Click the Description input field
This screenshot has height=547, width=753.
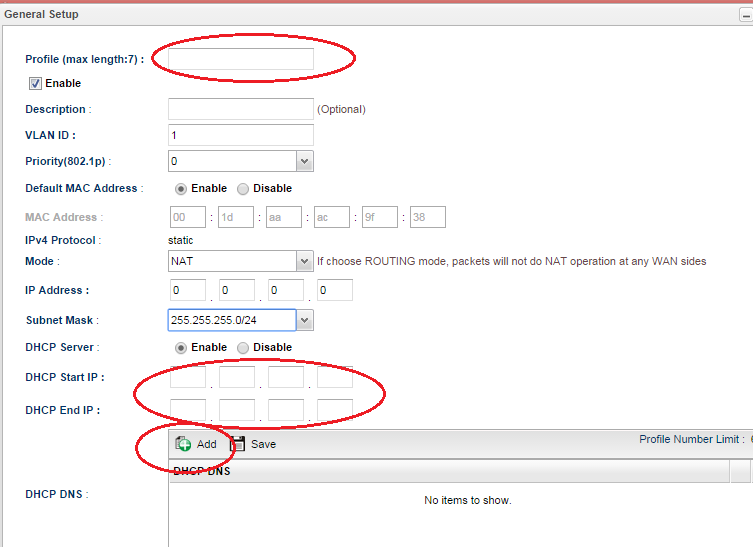point(241,109)
